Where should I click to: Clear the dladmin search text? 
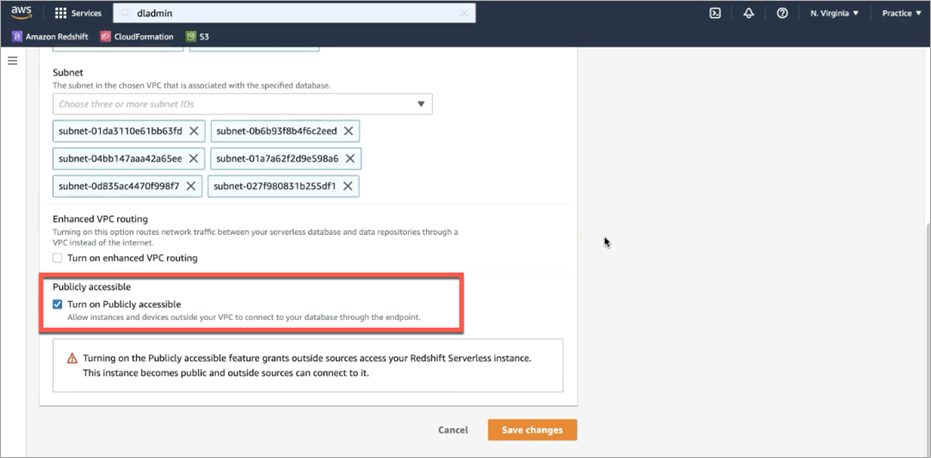[x=464, y=13]
